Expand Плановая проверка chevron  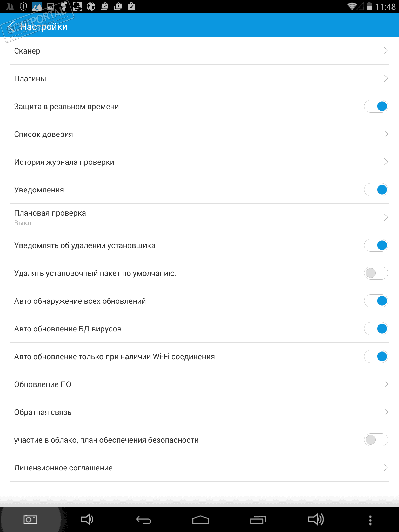(x=386, y=217)
